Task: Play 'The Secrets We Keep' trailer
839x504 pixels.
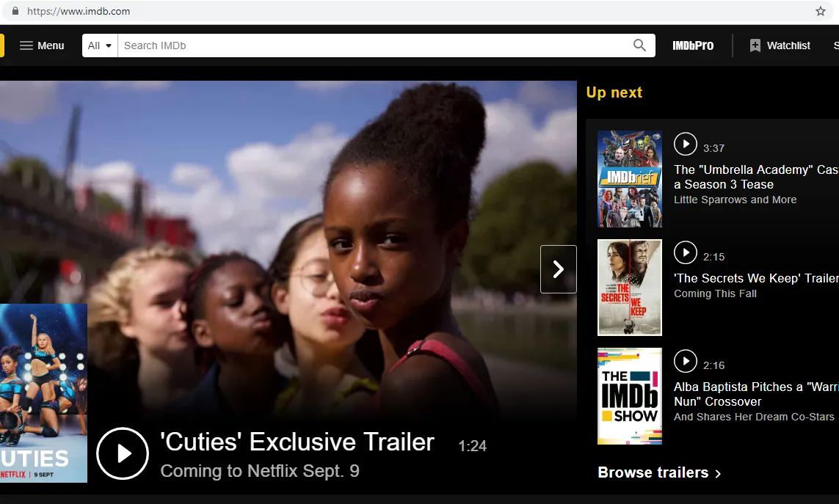Action: [685, 253]
